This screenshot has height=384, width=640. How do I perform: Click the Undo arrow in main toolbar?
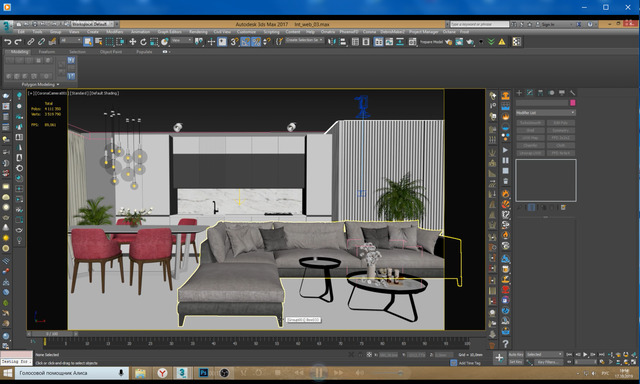tap(7, 42)
